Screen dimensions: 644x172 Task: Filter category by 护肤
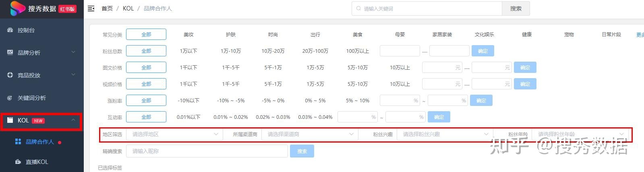231,35
